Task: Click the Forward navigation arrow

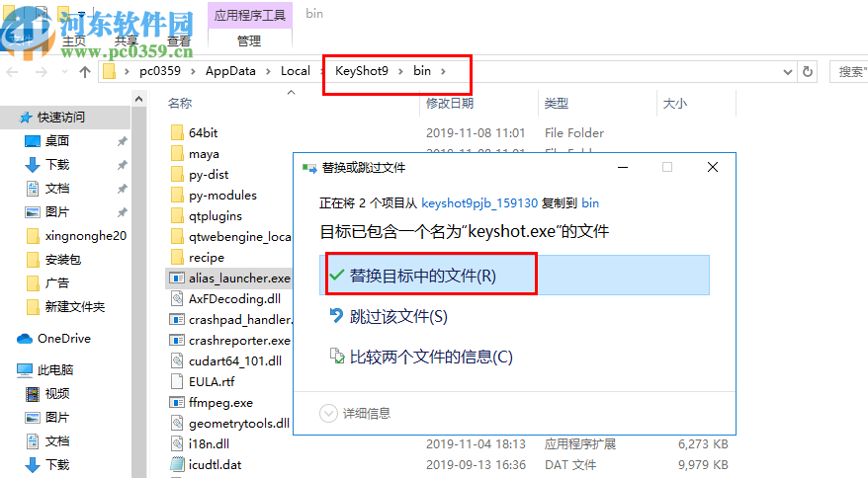Action: coord(41,72)
